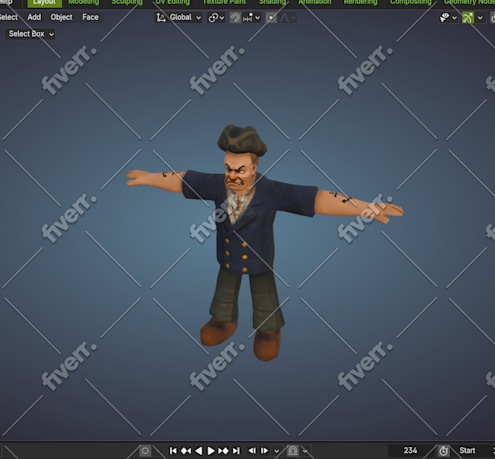Switch to the Compositing workspace tab

[x=411, y=3]
